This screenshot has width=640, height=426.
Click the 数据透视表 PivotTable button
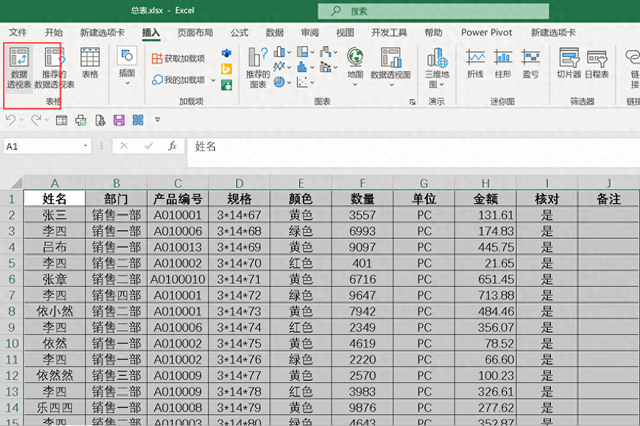coord(19,68)
